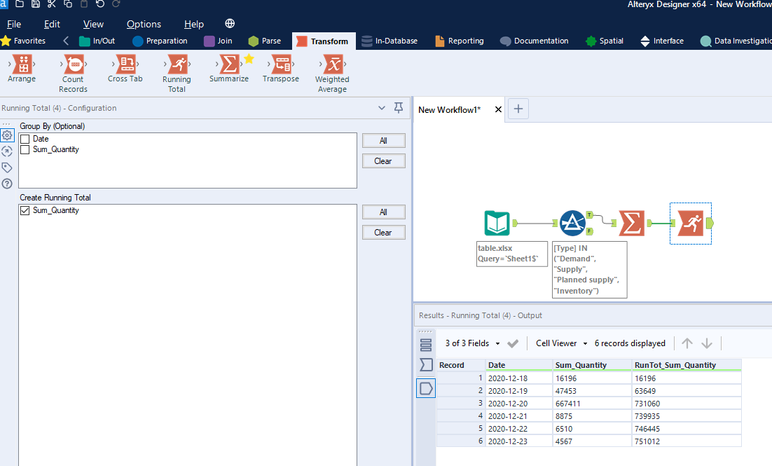
Task: Choose the Transpose tool icon
Action: (280, 65)
